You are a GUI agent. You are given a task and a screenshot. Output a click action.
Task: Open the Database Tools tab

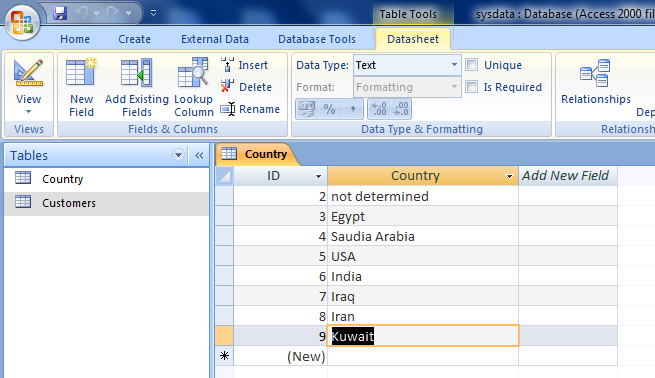317,39
